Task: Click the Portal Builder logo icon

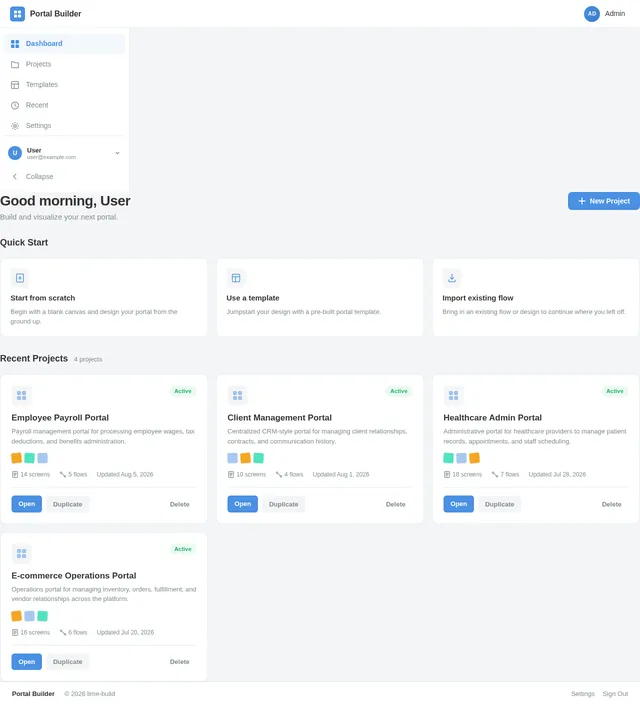Action: click(x=17, y=14)
